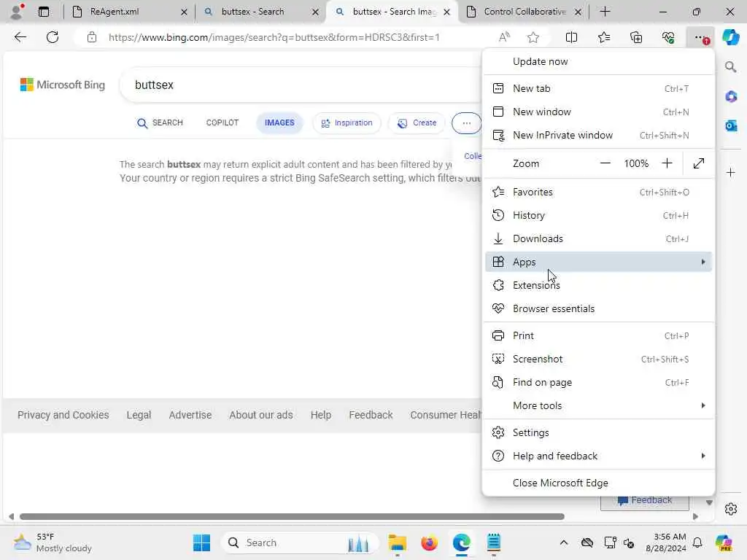Image resolution: width=747 pixels, height=560 pixels.
Task: Click the Microsoft Bing logo
Action: (63, 85)
